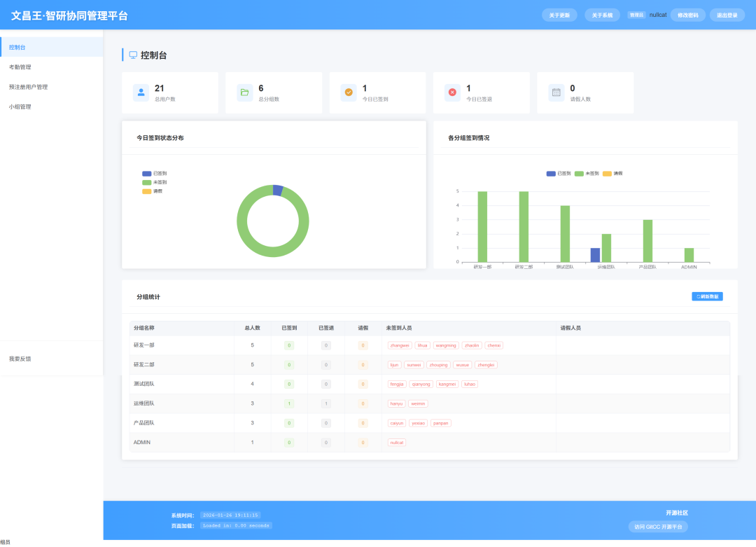This screenshot has width=756, height=547.
Task: Open 控制台 in the sidebar
Action: 52,47
